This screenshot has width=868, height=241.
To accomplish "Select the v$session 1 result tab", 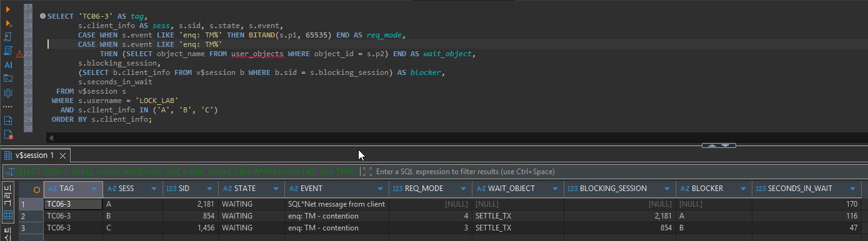I will click(34, 155).
